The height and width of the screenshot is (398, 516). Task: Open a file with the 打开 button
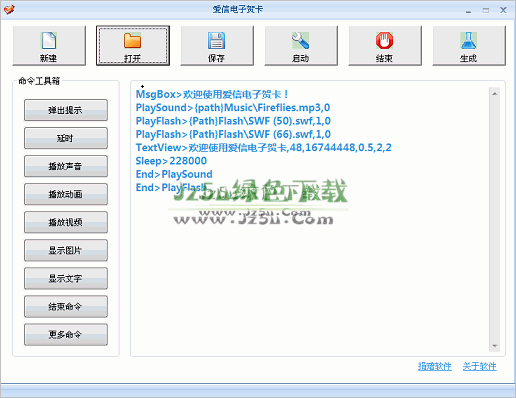pyautogui.click(x=133, y=46)
